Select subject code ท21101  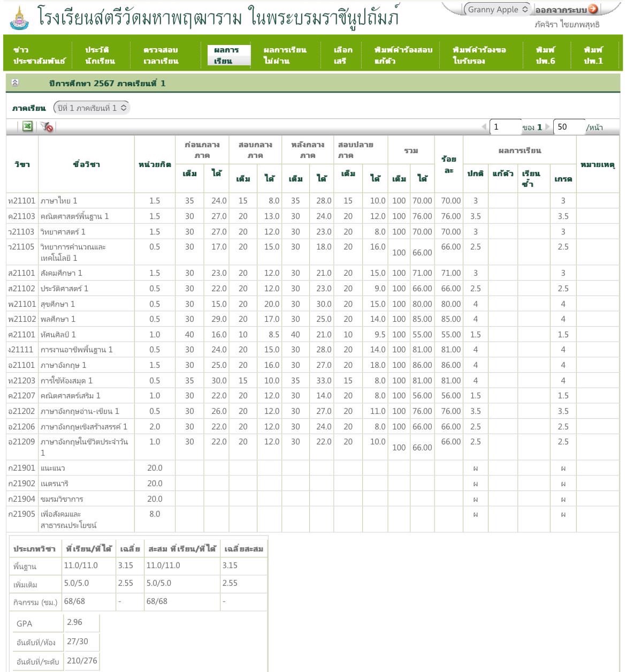click(22, 201)
